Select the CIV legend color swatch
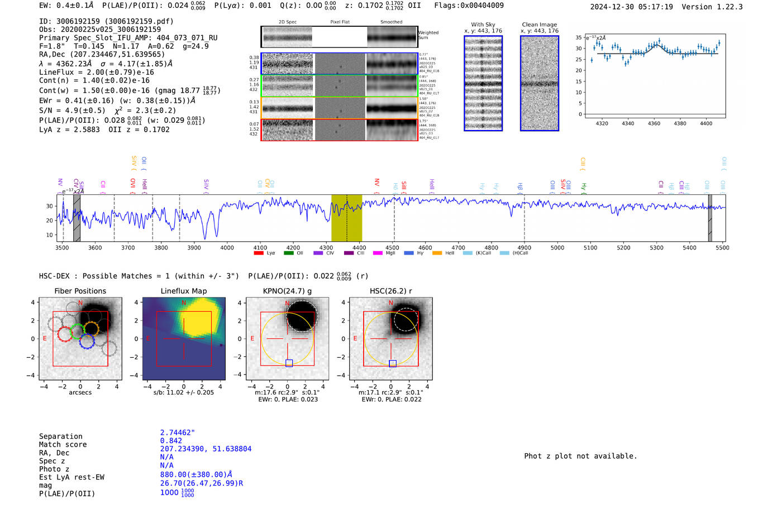The width and height of the screenshot is (782, 532). (x=318, y=253)
